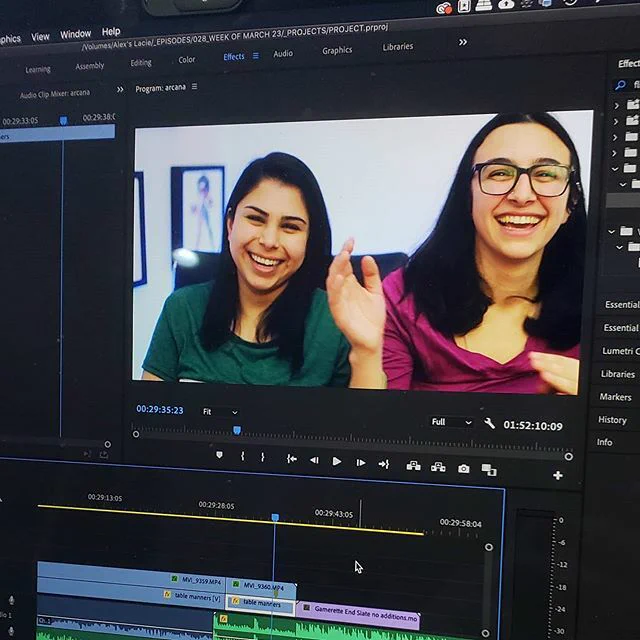Switch to the Learning workspace

tap(38, 69)
